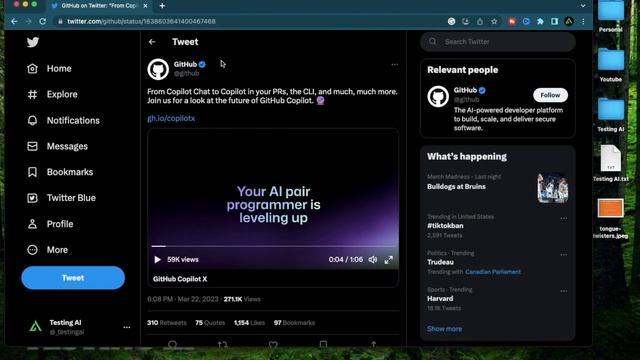Open Testing AI account menu dots
Image resolution: width=640 pixels, height=360 pixels.
coord(127,327)
